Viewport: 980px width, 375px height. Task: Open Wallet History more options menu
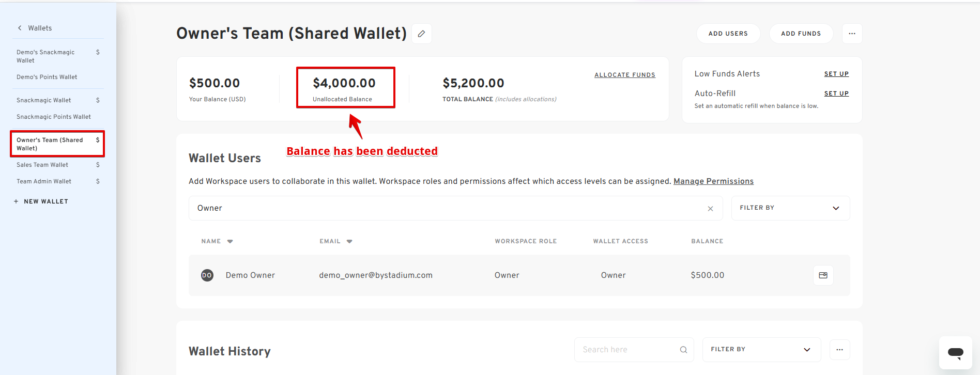pos(839,350)
